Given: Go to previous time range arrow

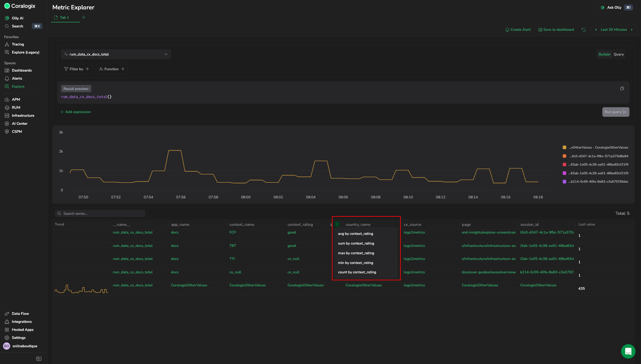Looking at the screenshot, I should pyautogui.click(x=596, y=29).
